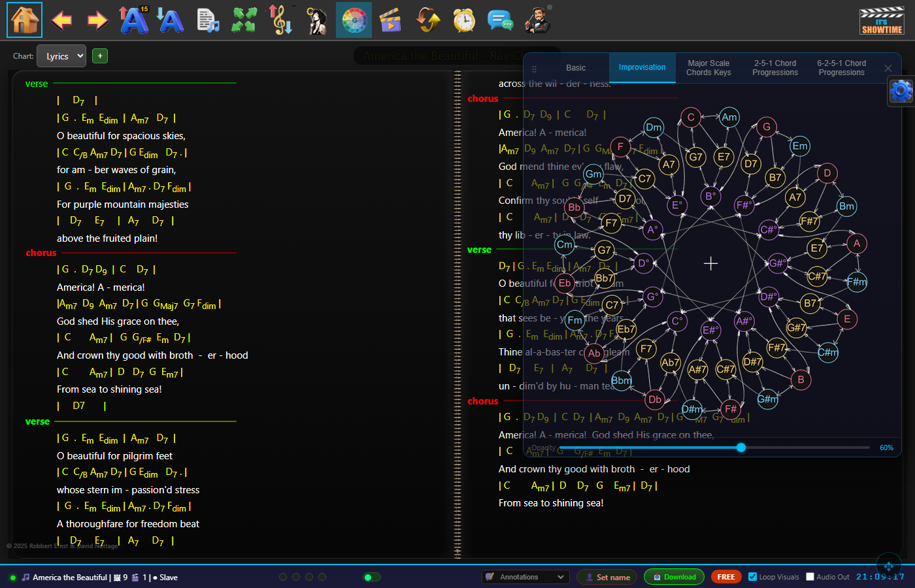Open 6-2-5-1 Chord Progressions tab

click(x=842, y=68)
